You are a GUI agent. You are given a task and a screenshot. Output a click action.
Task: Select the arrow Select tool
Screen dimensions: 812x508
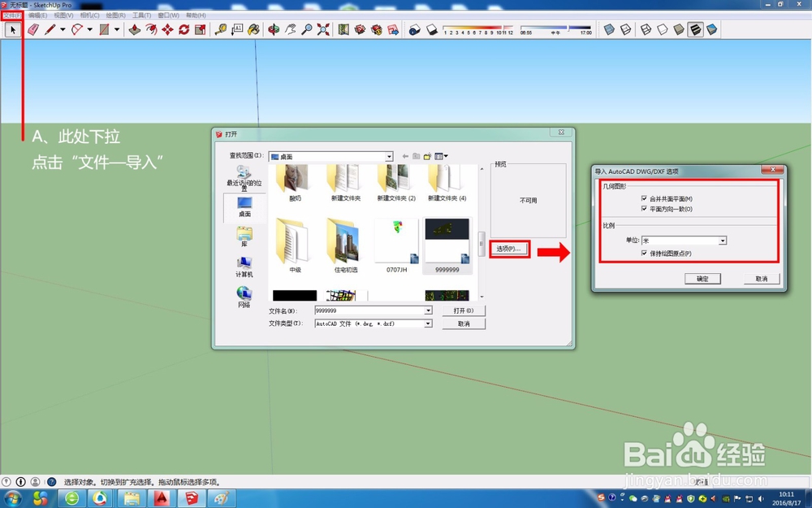coord(13,29)
